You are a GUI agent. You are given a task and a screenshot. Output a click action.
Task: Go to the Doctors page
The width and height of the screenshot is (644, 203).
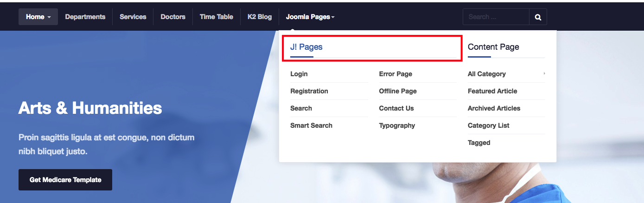(x=173, y=17)
